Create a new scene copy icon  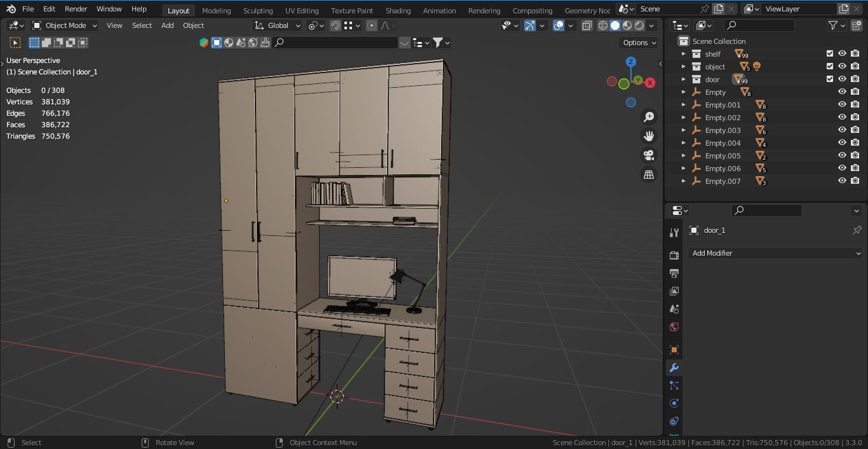(x=719, y=9)
